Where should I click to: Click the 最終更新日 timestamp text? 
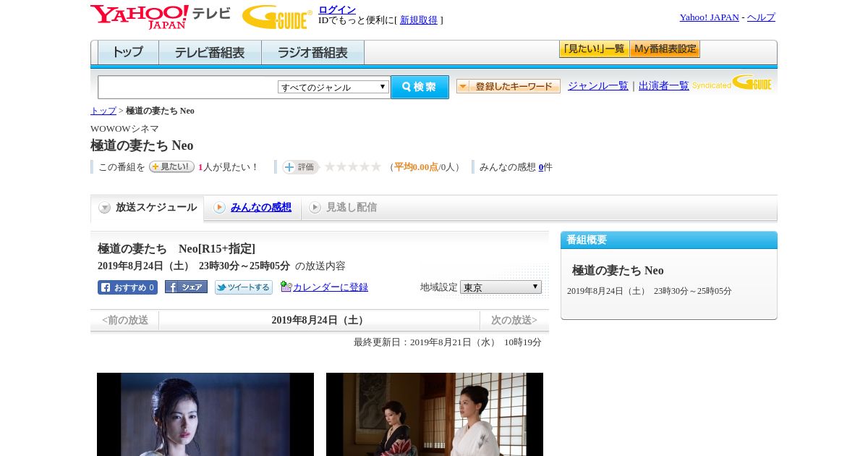click(x=448, y=342)
